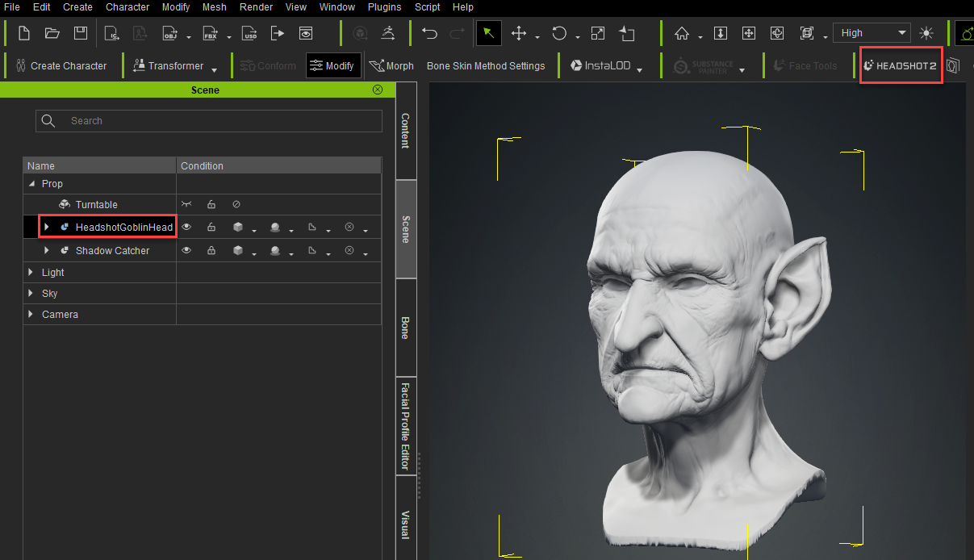Save the project using the floppy icon
The width and height of the screenshot is (974, 560).
(81, 33)
